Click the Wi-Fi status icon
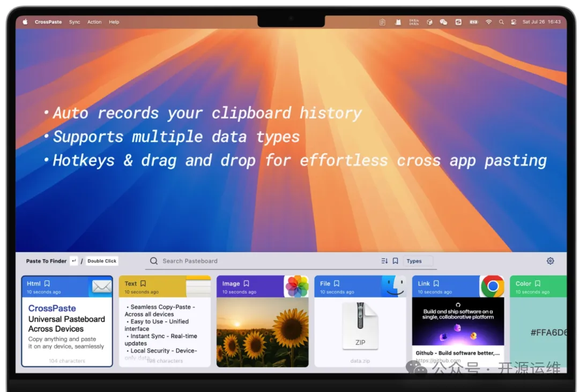Viewport: 579px width, 392px height. [488, 22]
